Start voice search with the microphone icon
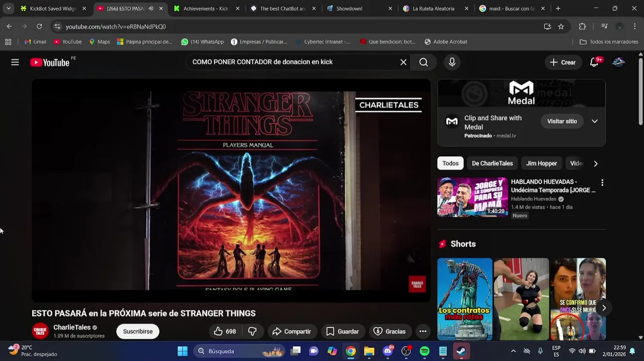This screenshot has height=361, width=644. tap(452, 62)
